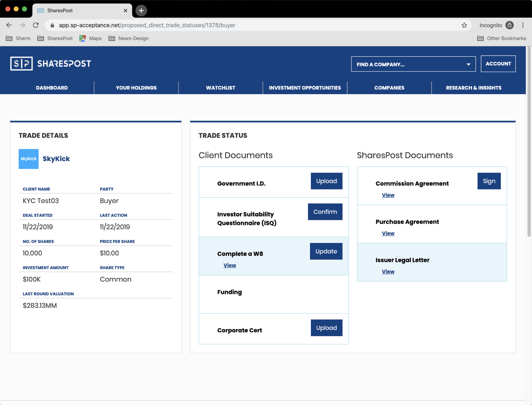532x405 pixels.
Task: Click the padlock icon in address bar
Action: point(52,25)
